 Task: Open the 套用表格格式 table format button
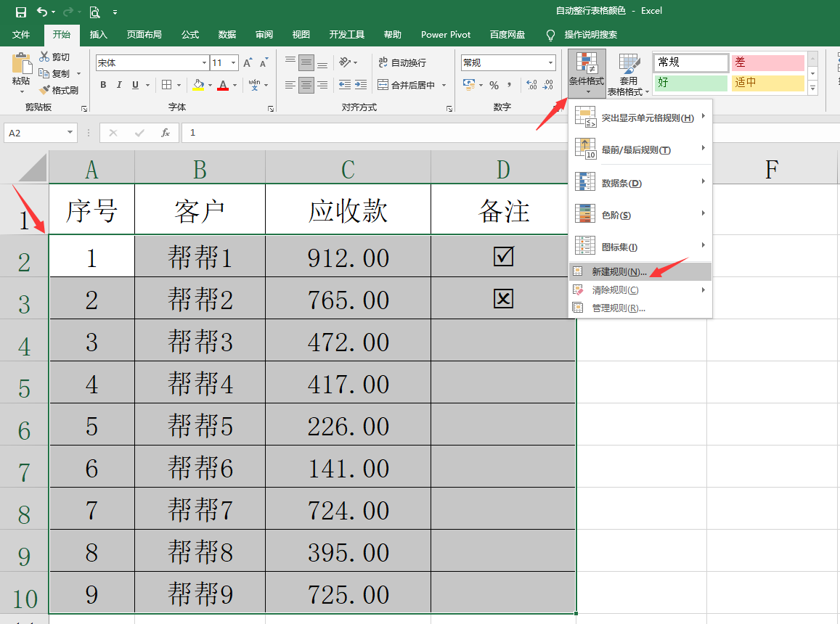tap(629, 73)
